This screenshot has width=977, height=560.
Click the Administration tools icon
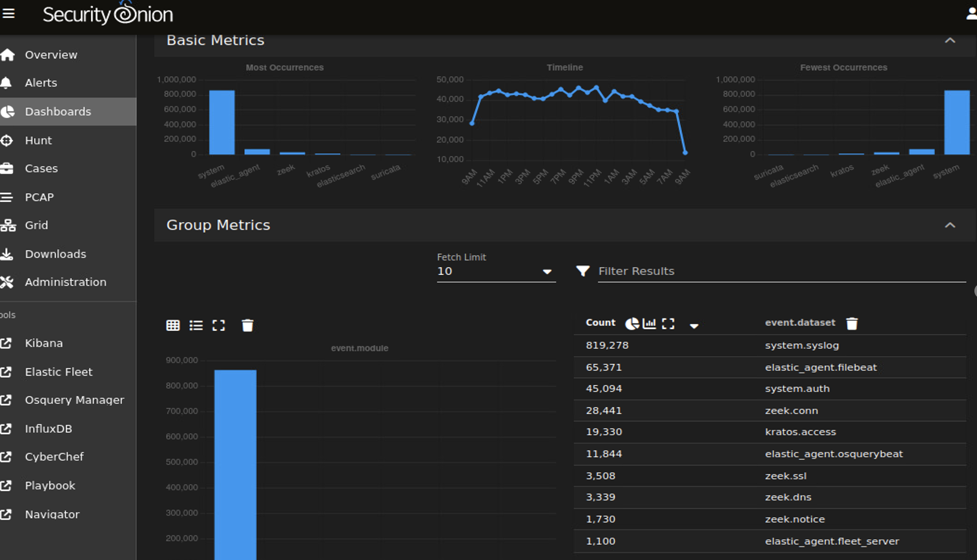[x=6, y=282]
